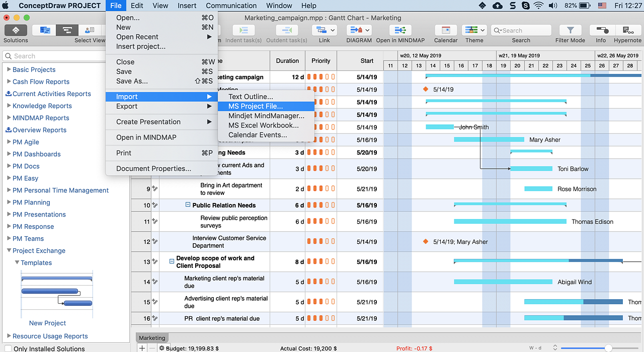The width and height of the screenshot is (644, 352).
Task: Open the Hypernote tool
Action: pyautogui.click(x=627, y=30)
